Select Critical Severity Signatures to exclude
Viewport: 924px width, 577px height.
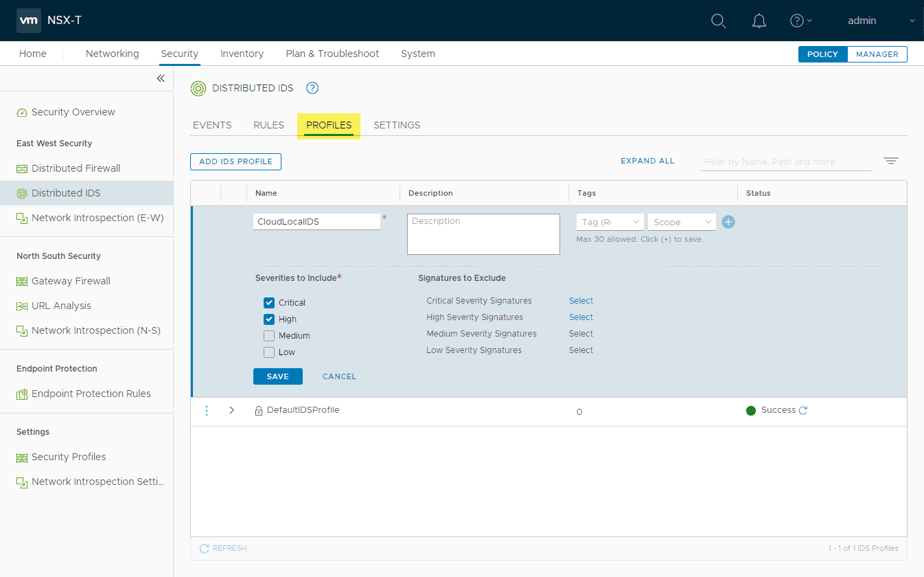581,301
